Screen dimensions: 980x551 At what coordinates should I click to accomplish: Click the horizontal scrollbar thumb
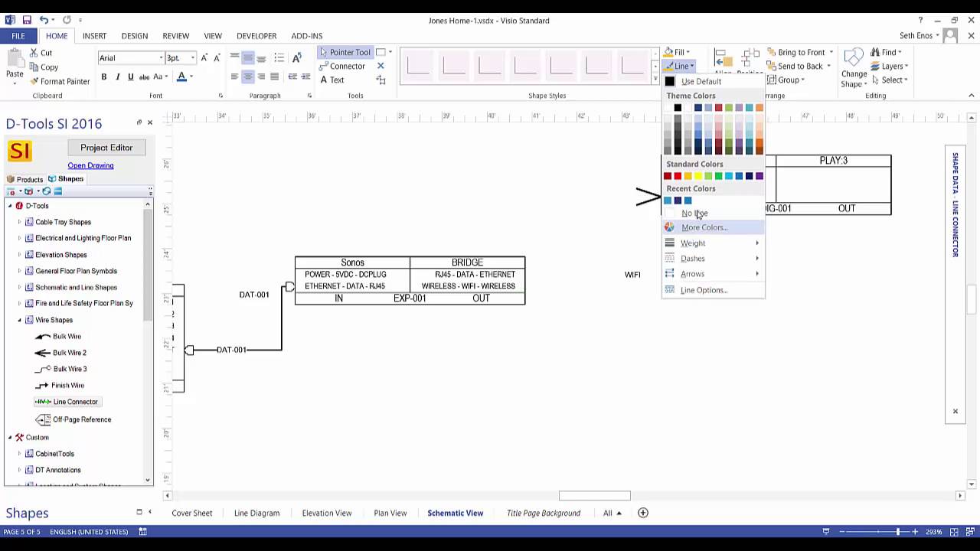click(x=595, y=496)
